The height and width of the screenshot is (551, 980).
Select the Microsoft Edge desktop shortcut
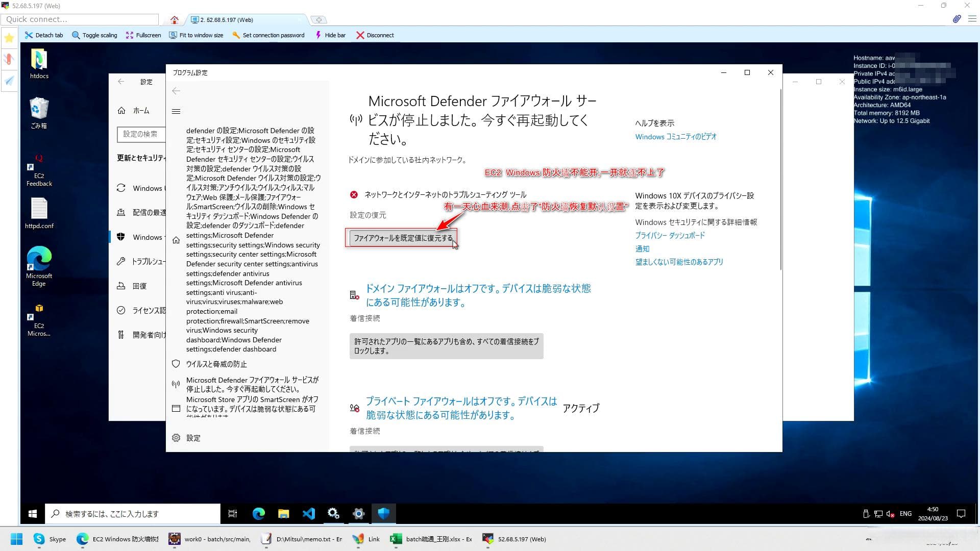pyautogui.click(x=39, y=266)
